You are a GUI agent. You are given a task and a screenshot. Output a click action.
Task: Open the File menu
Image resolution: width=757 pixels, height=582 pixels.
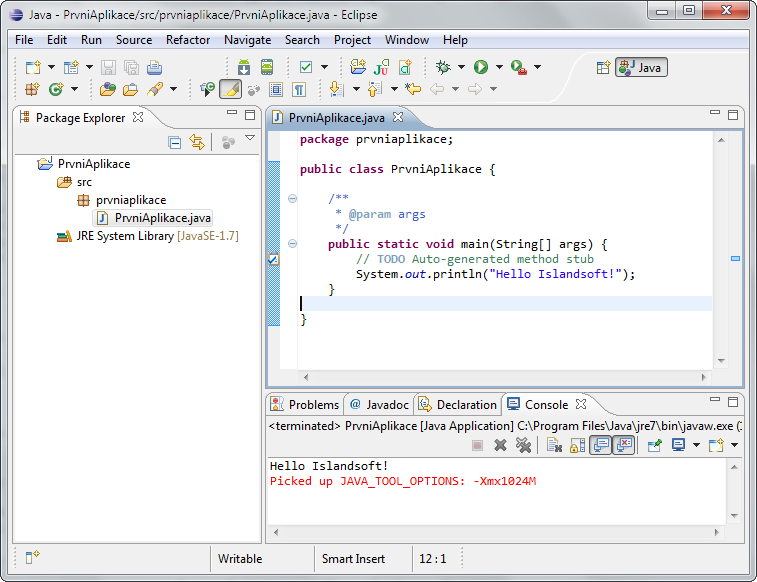tap(24, 40)
